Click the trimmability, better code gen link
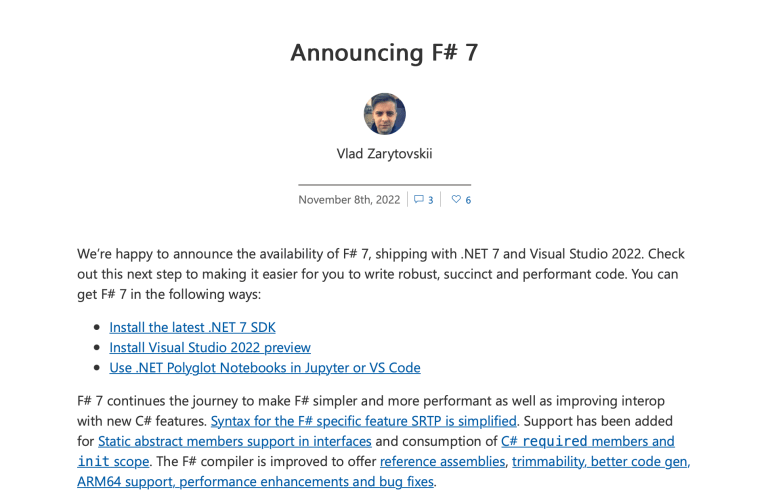Image resolution: width=770 pixels, height=500 pixels. click(x=602, y=461)
